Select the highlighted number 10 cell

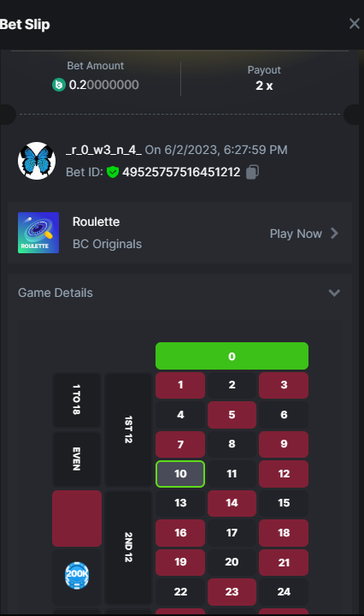point(180,474)
